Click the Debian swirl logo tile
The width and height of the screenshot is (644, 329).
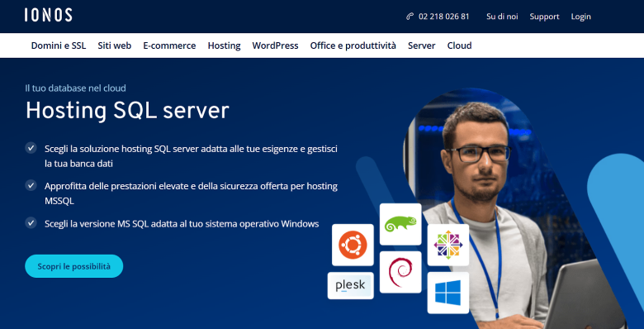pyautogui.click(x=400, y=272)
